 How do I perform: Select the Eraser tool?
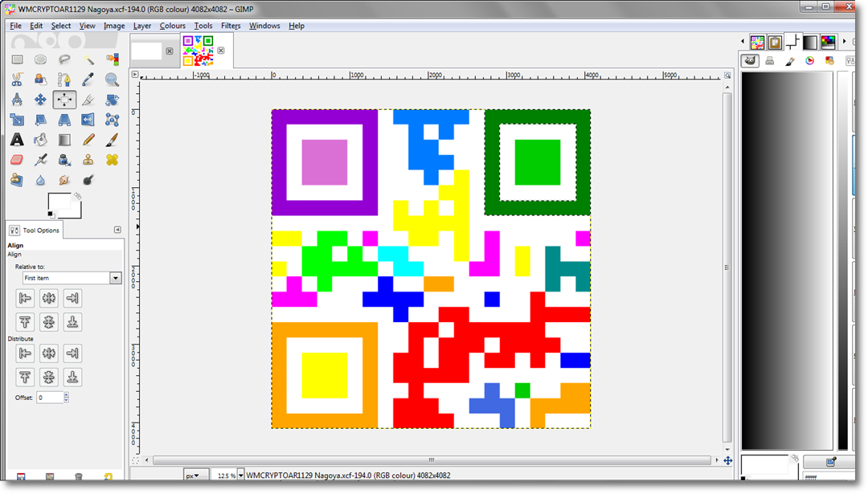[x=17, y=160]
